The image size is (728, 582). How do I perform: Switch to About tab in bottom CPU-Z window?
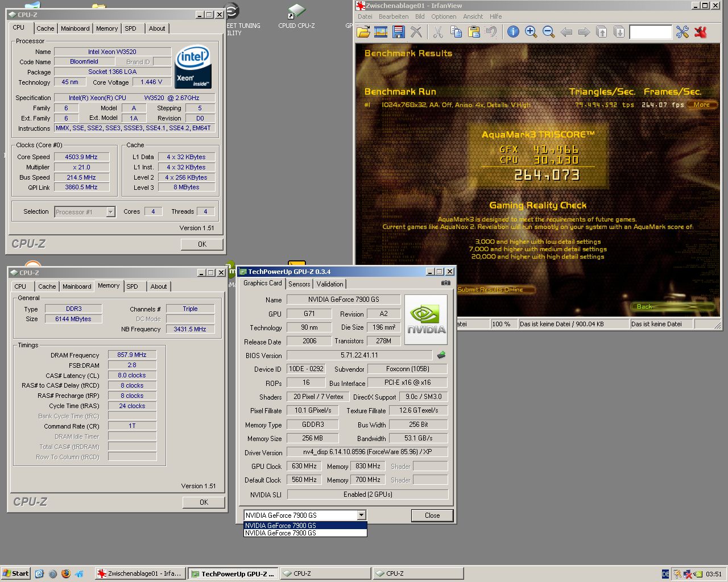159,286
